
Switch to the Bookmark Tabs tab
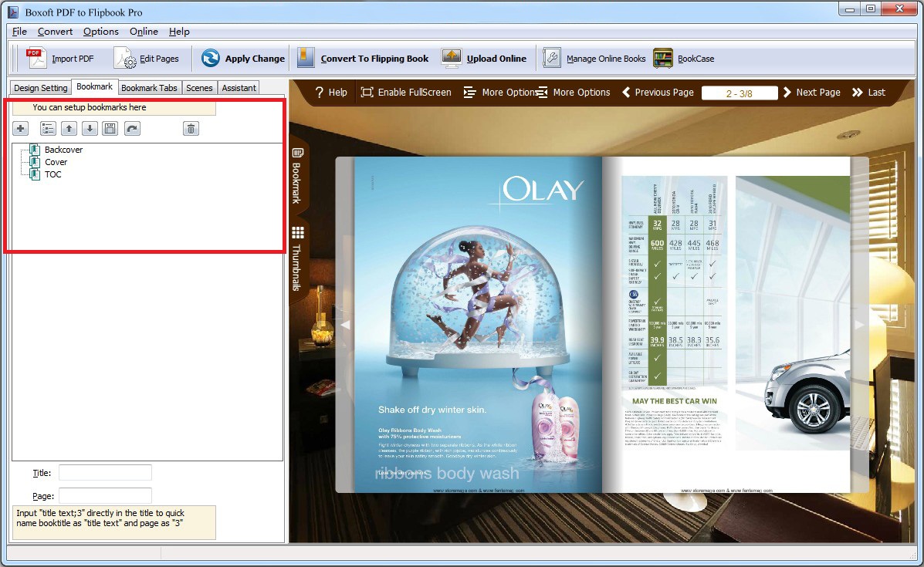point(149,88)
